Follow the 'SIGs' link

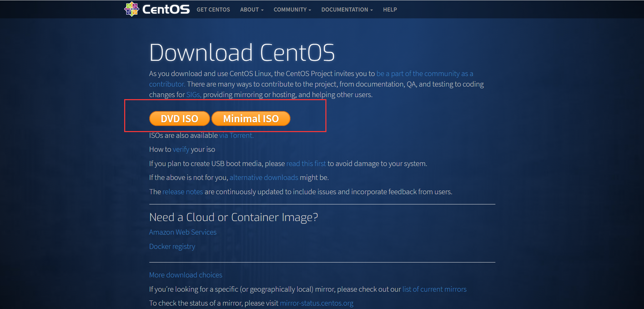coord(194,95)
